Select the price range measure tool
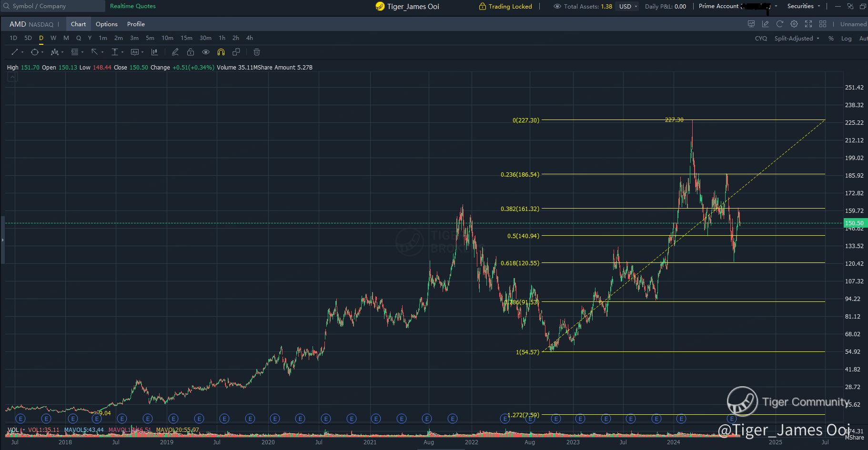 115,52
